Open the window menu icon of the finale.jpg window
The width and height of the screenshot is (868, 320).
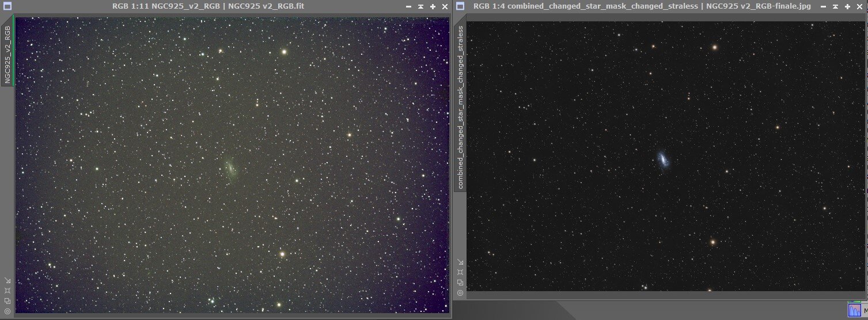[460, 6]
